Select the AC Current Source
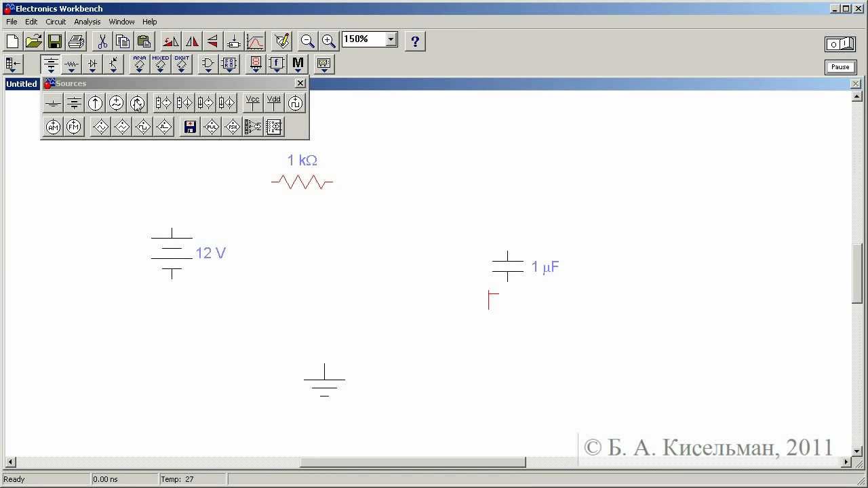868x488 pixels. coord(137,103)
